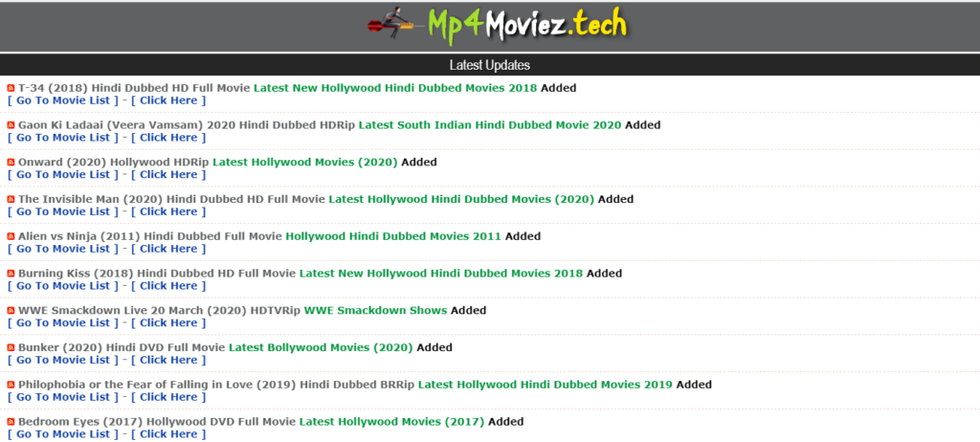Image resolution: width=980 pixels, height=442 pixels.
Task: Click Go To Movie List under Alien vs Ninja
Action: [x=62, y=249]
